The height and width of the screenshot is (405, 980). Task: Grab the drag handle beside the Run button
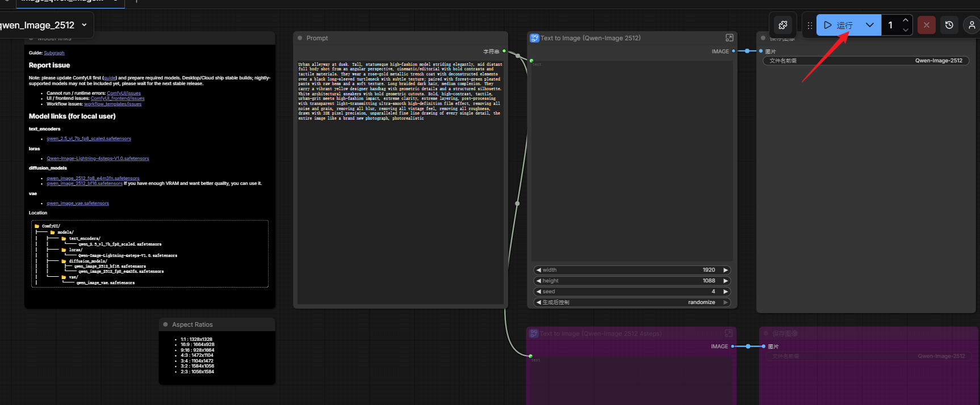810,25
